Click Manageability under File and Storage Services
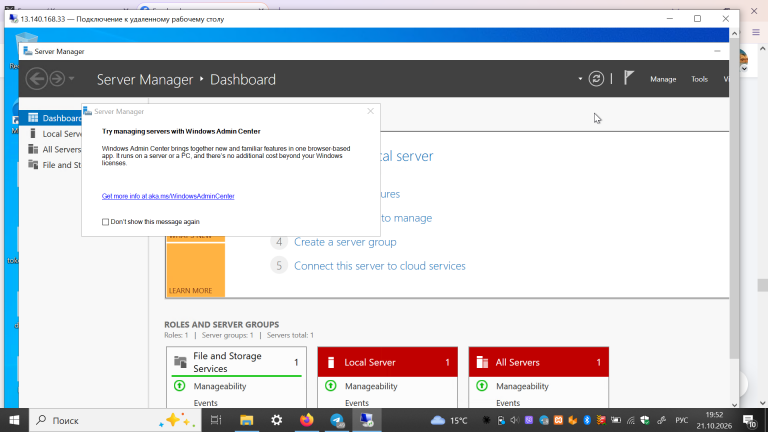This screenshot has height=432, width=768. (x=220, y=386)
